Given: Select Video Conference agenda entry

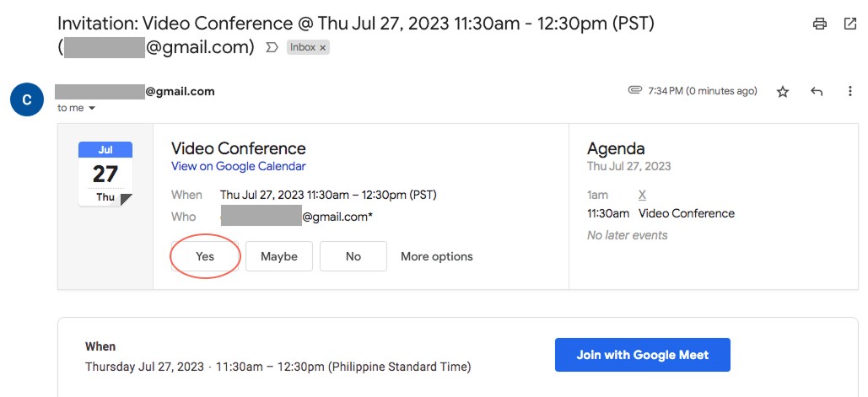Looking at the screenshot, I should pyautogui.click(x=687, y=213).
